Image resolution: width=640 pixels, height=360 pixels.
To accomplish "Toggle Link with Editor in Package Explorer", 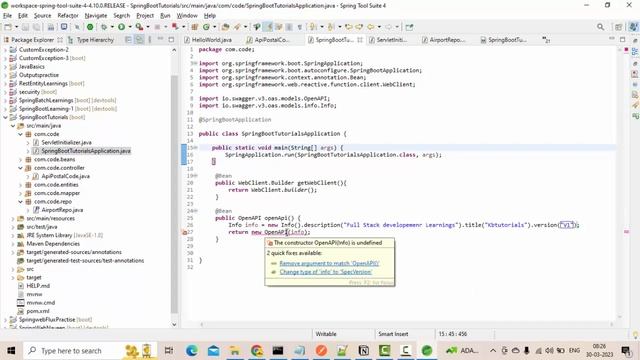I will tap(139, 40).
